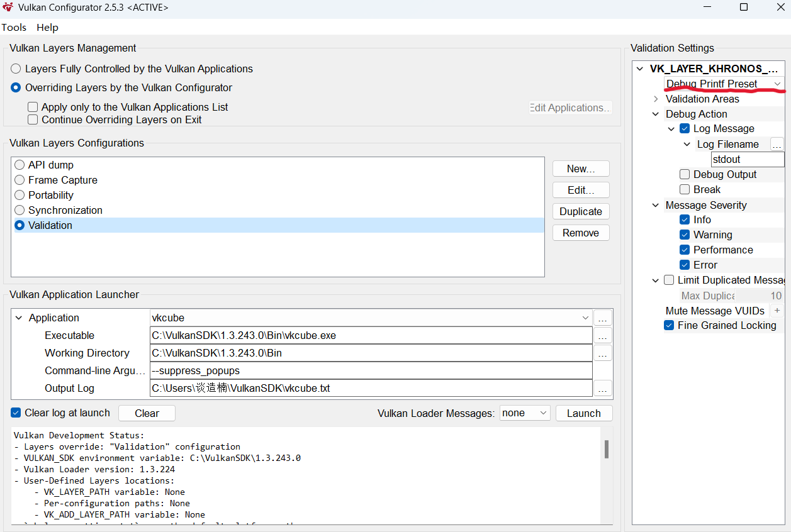Click the Working Directory path field

pyautogui.click(x=371, y=353)
